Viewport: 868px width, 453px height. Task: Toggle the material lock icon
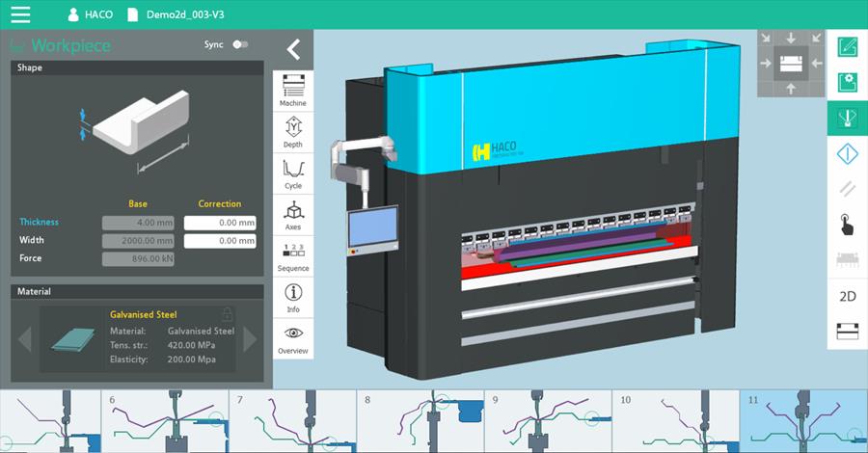[227, 314]
